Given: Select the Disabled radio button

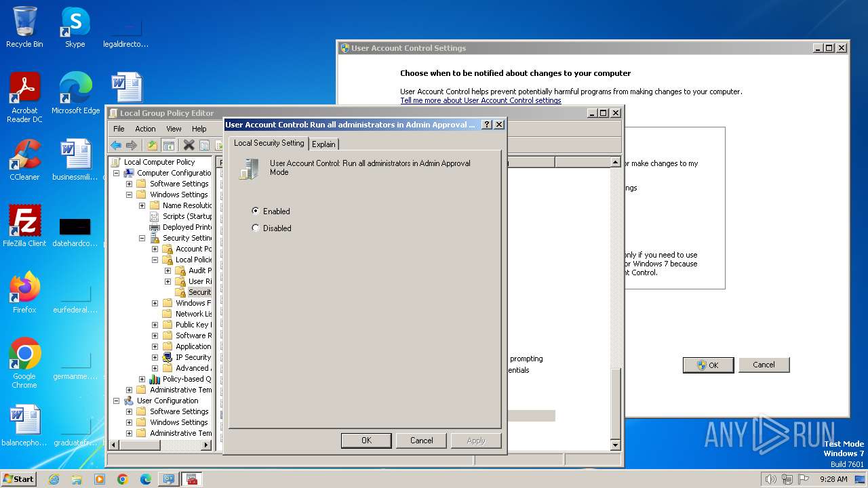Looking at the screenshot, I should coord(256,228).
